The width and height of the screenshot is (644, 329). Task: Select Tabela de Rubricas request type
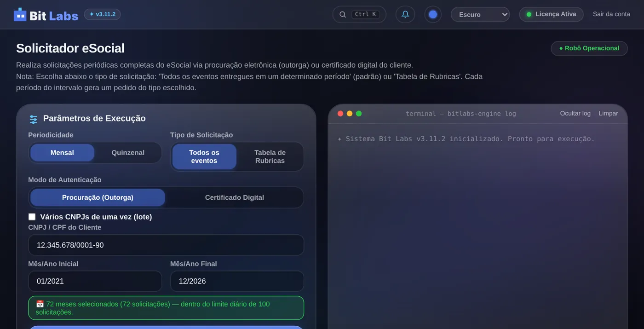(270, 156)
